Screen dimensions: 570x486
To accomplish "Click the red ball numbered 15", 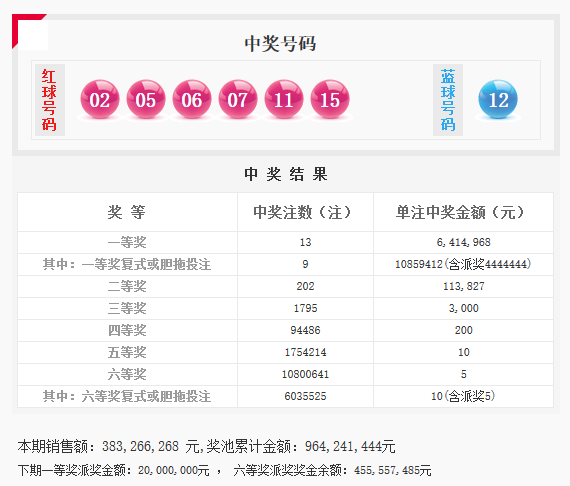I will [330, 99].
